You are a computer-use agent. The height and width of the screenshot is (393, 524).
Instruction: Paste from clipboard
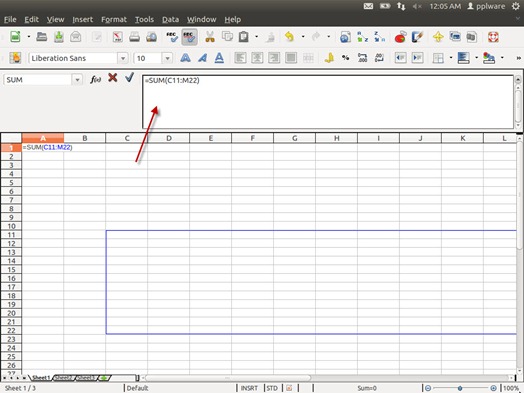pos(244,36)
